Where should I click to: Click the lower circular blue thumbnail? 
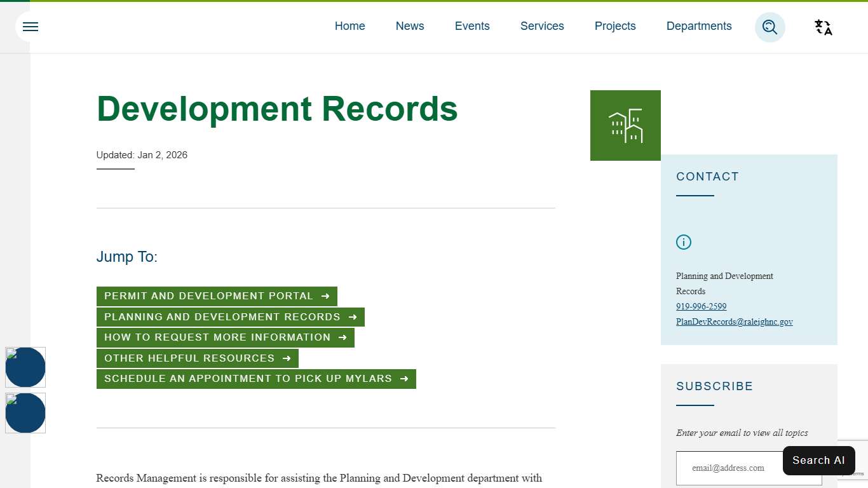[x=25, y=413]
